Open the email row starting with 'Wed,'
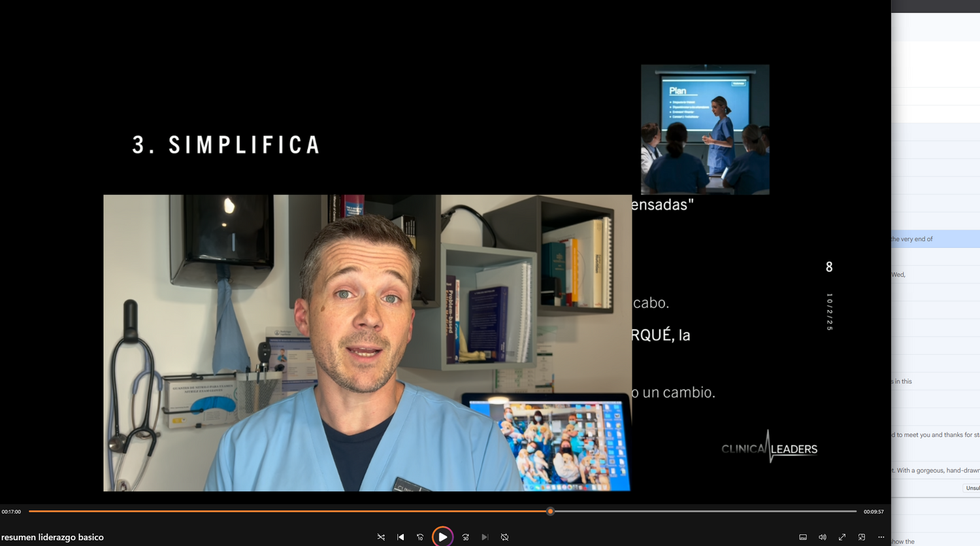980x546 pixels. click(935, 275)
